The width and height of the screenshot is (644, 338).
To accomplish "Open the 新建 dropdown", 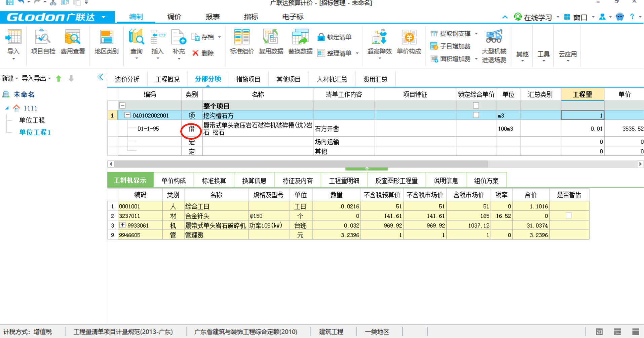I will (x=10, y=79).
